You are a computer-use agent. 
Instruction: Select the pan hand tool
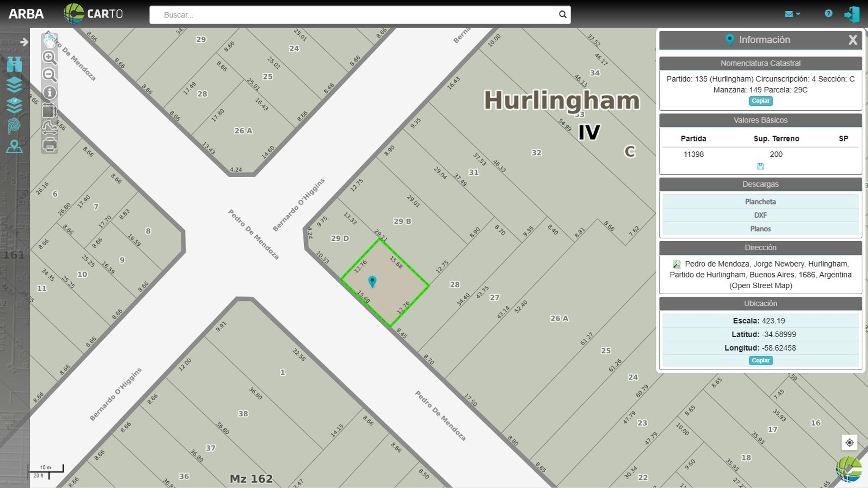pyautogui.click(x=50, y=41)
